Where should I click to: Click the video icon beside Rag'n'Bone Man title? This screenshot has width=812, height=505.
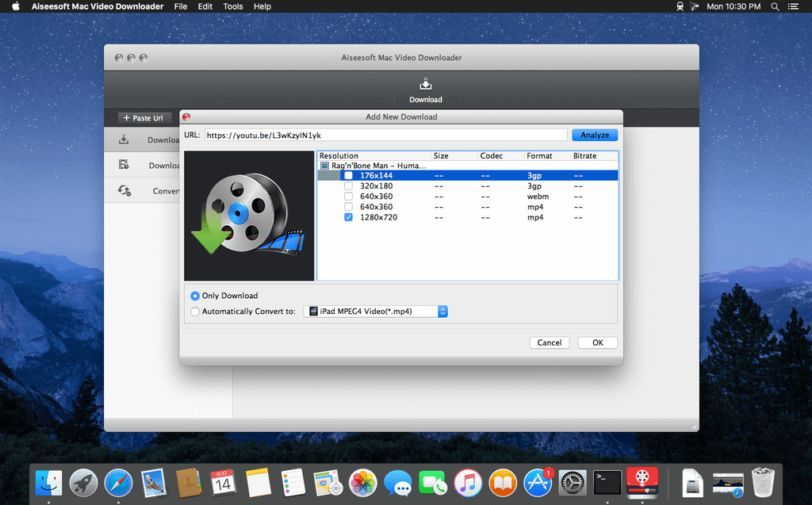point(325,166)
